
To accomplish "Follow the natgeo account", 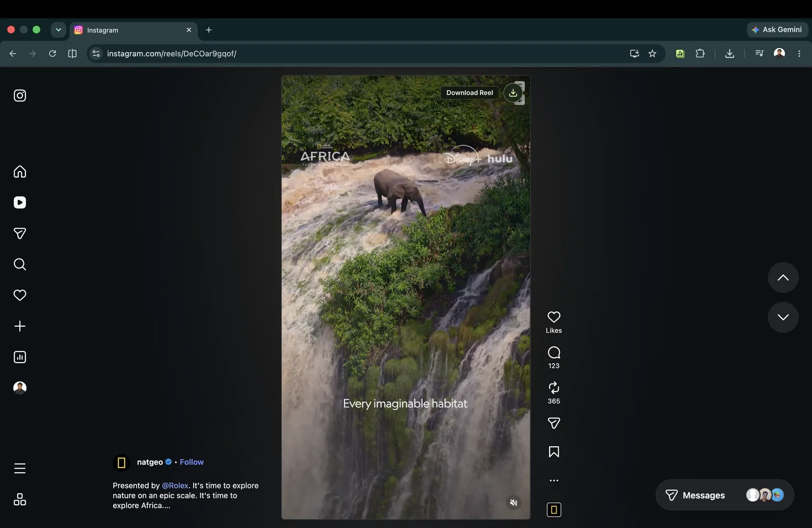I will point(191,462).
